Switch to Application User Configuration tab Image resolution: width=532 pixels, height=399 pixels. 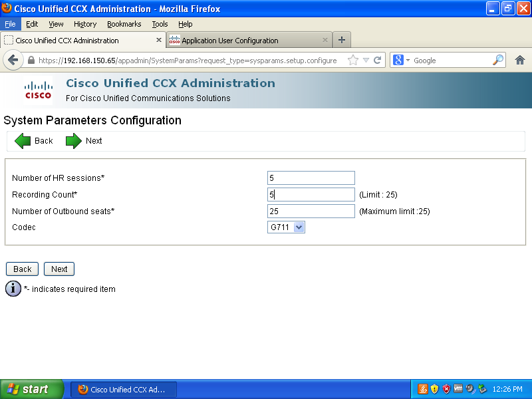249,41
